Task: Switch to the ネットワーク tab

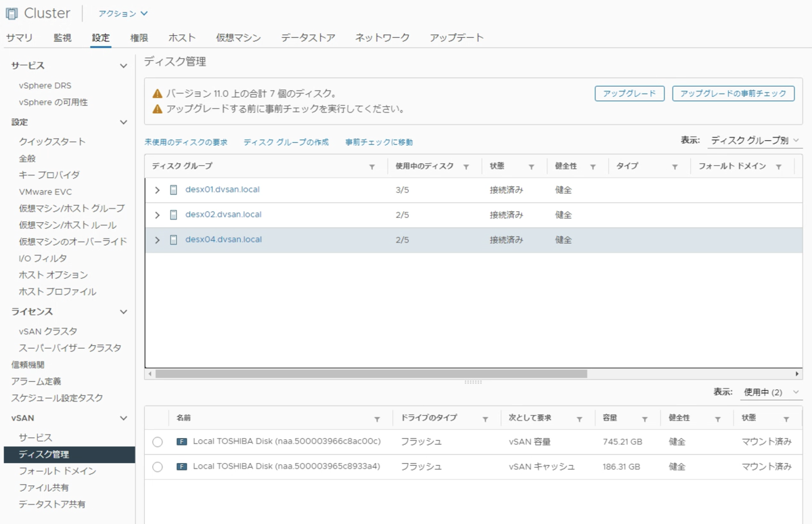Action: (382, 38)
